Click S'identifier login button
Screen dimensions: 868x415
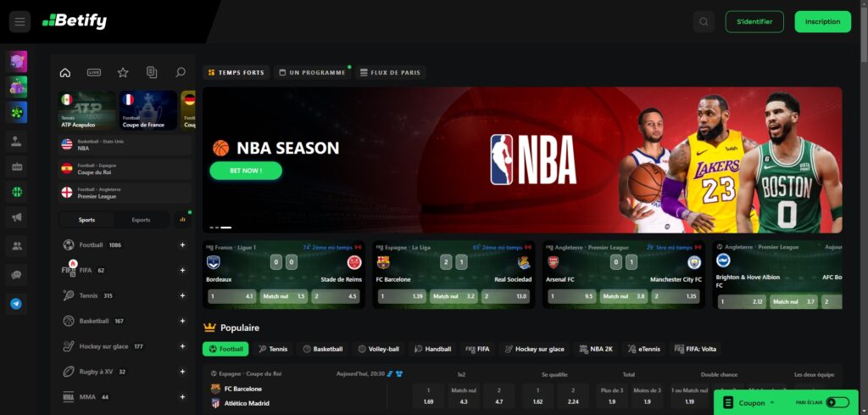coord(754,21)
